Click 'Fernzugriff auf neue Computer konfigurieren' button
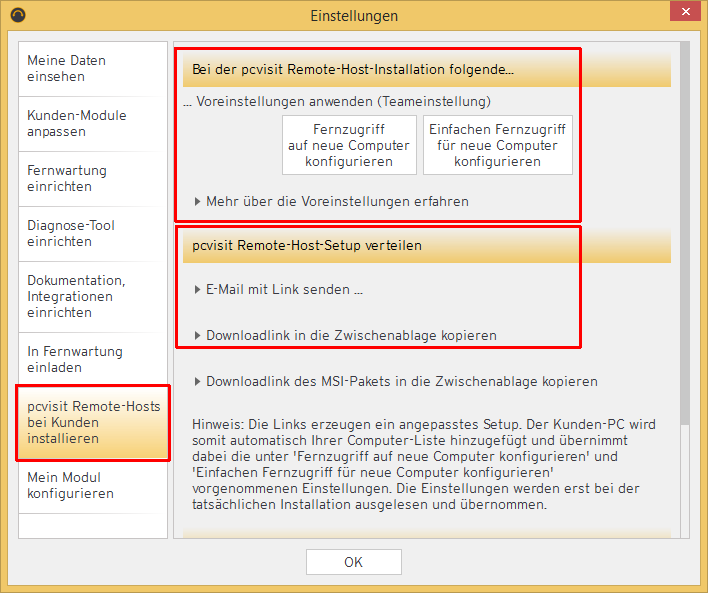This screenshot has height=593, width=708. pyautogui.click(x=348, y=145)
